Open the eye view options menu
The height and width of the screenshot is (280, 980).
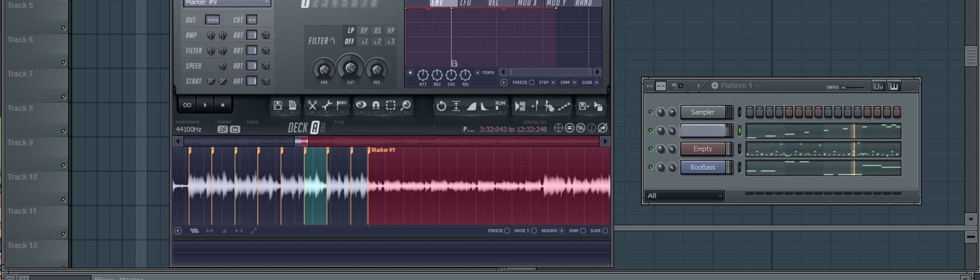(360, 105)
